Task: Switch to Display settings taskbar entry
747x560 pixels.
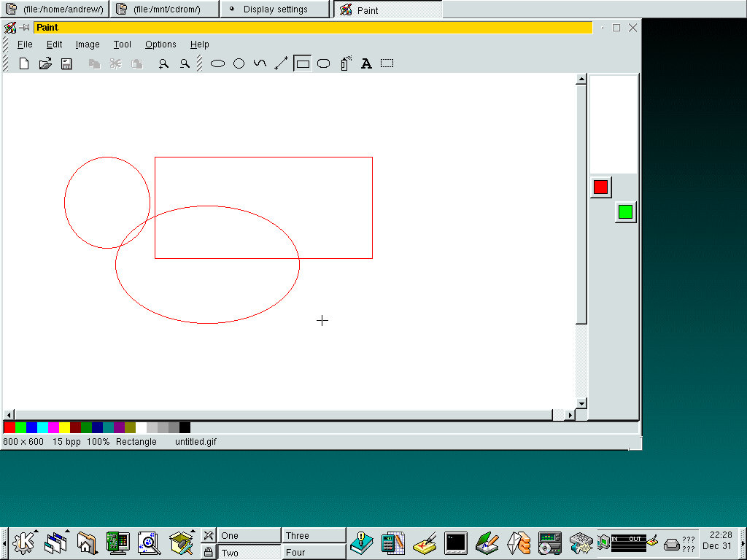Action: 275,9
